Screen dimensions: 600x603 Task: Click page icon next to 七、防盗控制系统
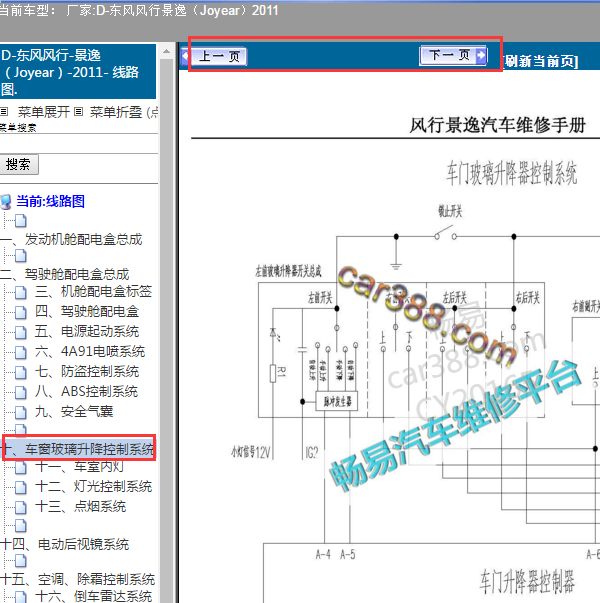(x=21, y=372)
